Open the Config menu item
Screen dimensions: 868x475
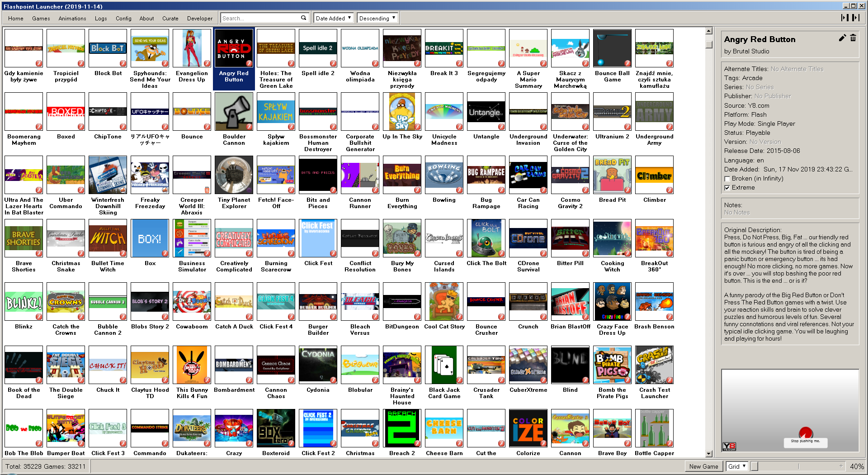[123, 19]
